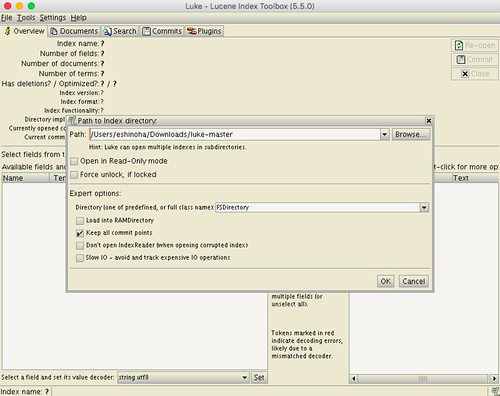Cancel the index path dialog
The image size is (500, 396).
coord(414,281)
